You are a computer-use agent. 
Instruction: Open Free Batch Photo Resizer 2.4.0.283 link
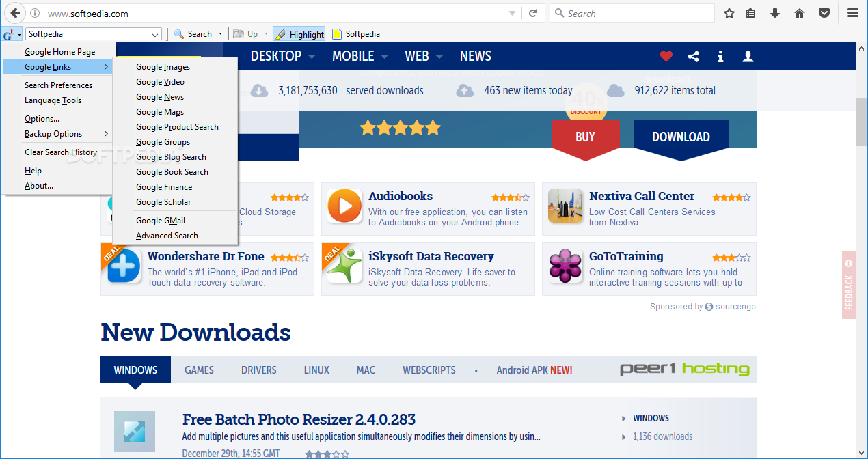pos(299,419)
